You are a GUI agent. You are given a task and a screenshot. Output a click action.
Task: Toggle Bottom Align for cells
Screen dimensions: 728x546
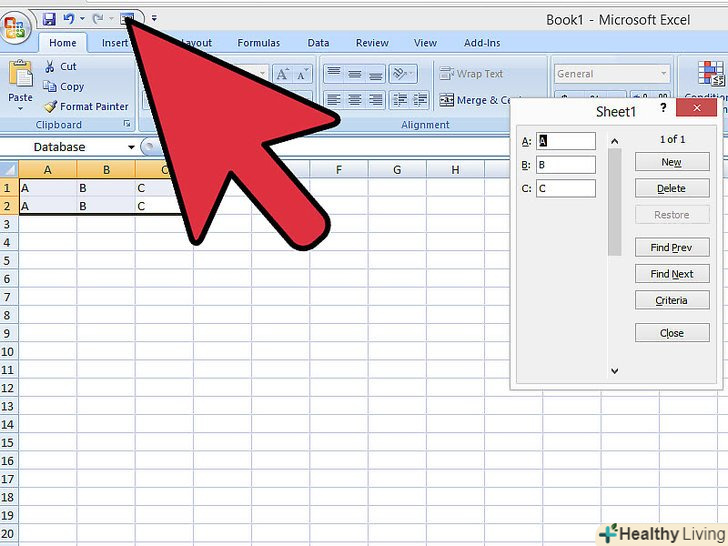[375, 73]
